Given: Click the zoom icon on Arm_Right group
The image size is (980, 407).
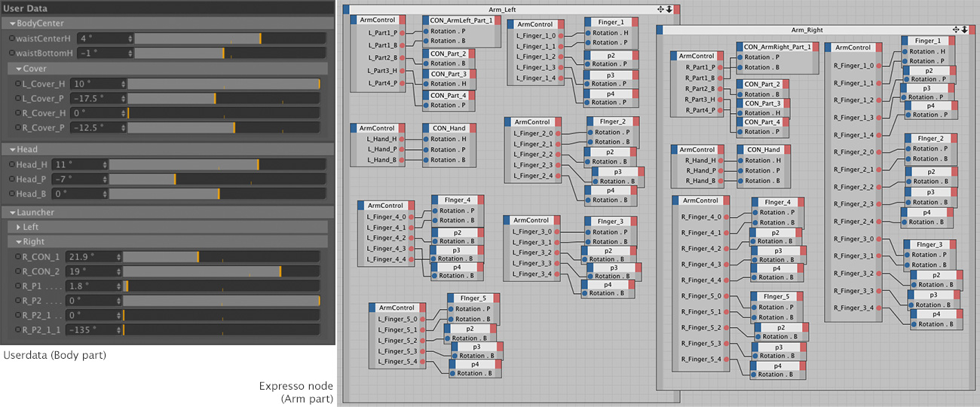Looking at the screenshot, I should 964,29.
